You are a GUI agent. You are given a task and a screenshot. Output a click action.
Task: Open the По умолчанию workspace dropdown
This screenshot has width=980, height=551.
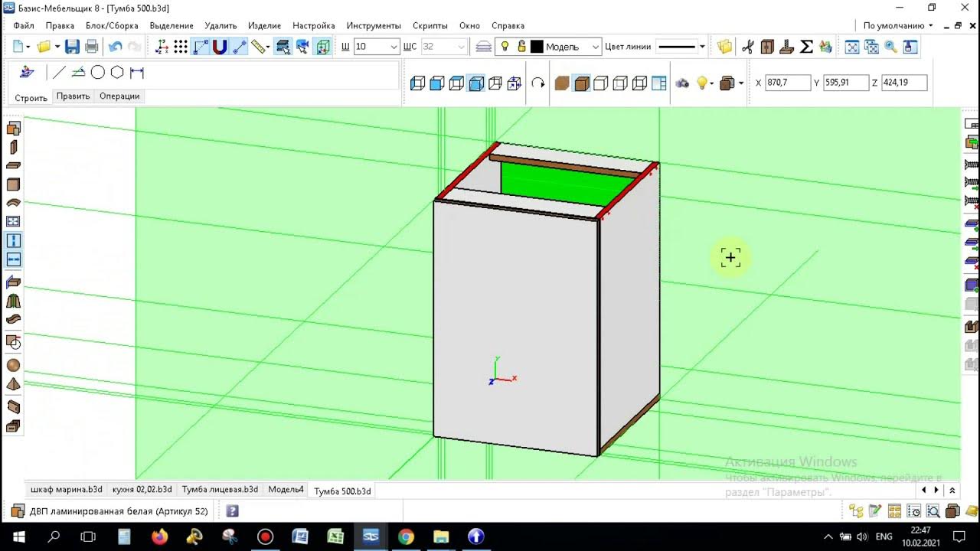(x=898, y=25)
